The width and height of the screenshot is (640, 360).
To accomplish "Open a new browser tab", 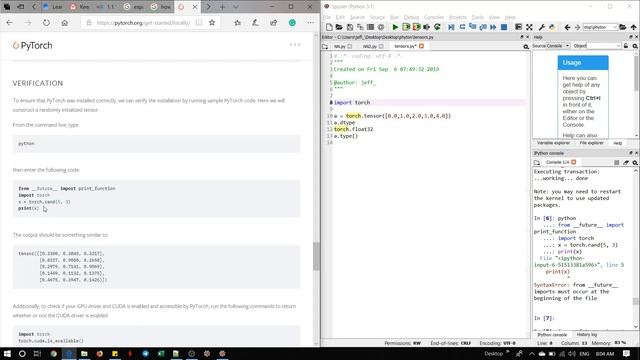I will (x=222, y=7).
